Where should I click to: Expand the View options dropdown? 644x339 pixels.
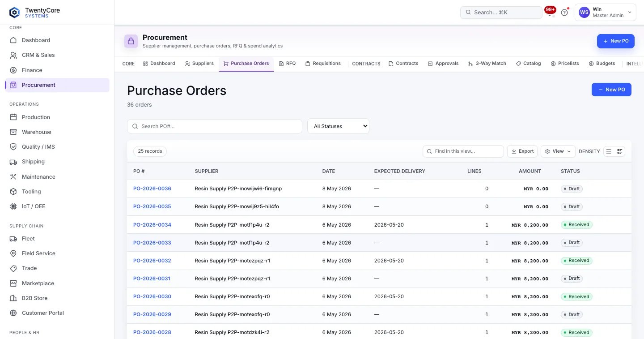[558, 151]
